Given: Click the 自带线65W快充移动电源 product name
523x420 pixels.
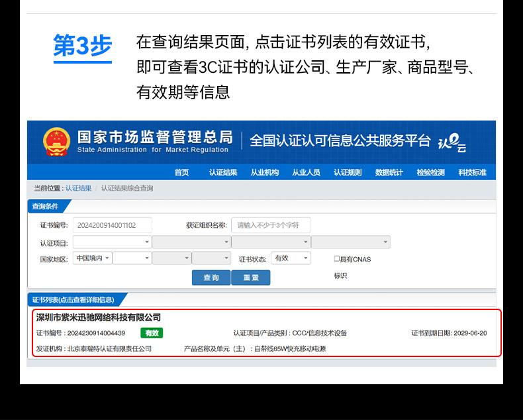Looking at the screenshot, I should 290,348.
